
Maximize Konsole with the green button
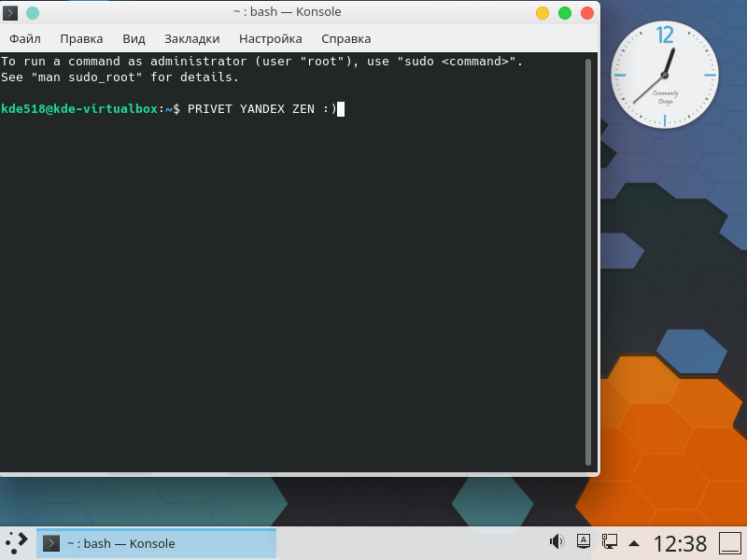(565, 13)
